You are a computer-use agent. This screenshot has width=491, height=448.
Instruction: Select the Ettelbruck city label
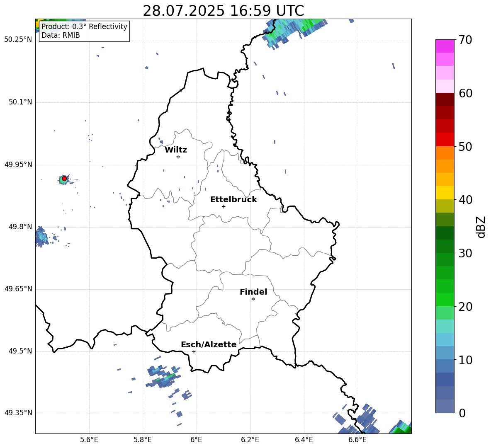pyautogui.click(x=233, y=200)
